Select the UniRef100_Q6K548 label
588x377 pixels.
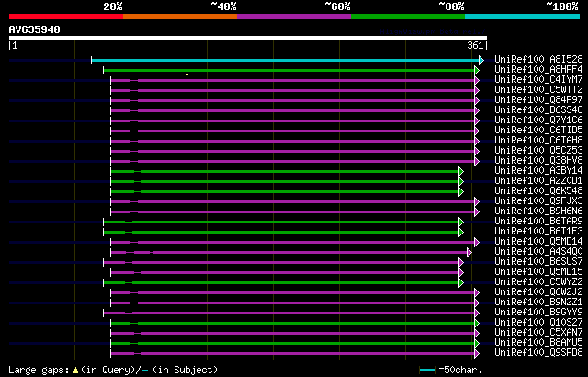[x=538, y=191]
